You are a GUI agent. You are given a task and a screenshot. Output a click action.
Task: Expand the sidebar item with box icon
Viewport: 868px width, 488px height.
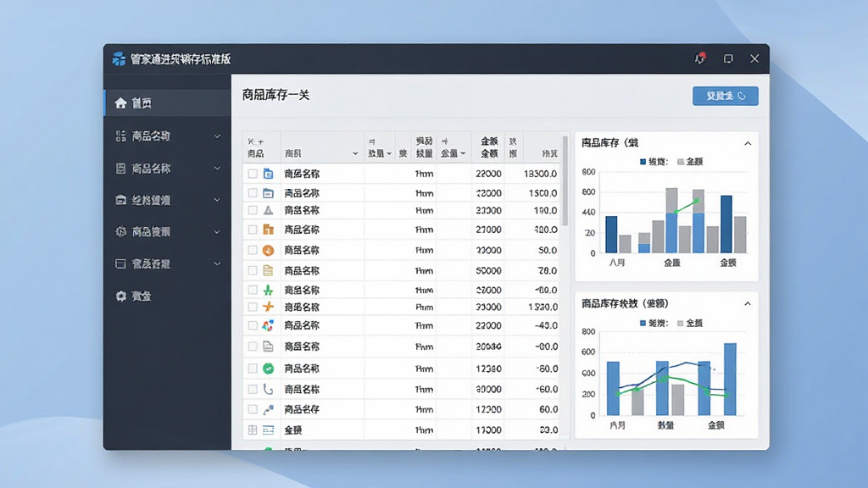pyautogui.click(x=217, y=200)
